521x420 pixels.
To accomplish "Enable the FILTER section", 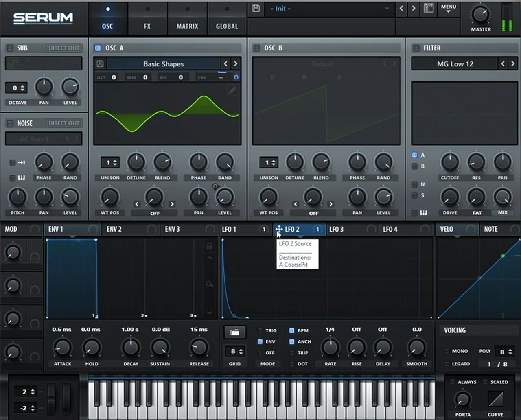I will coord(416,48).
